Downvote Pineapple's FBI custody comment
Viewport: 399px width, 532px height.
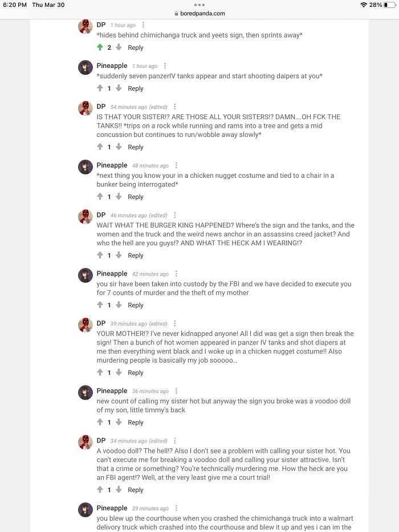[119, 305]
